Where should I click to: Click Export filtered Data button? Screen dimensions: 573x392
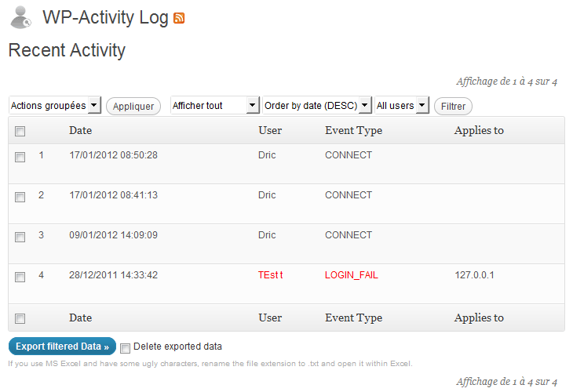[x=62, y=347]
